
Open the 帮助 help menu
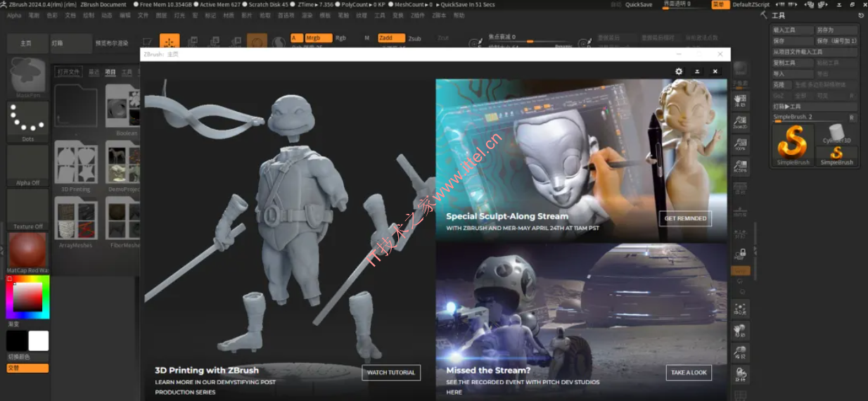coord(459,15)
